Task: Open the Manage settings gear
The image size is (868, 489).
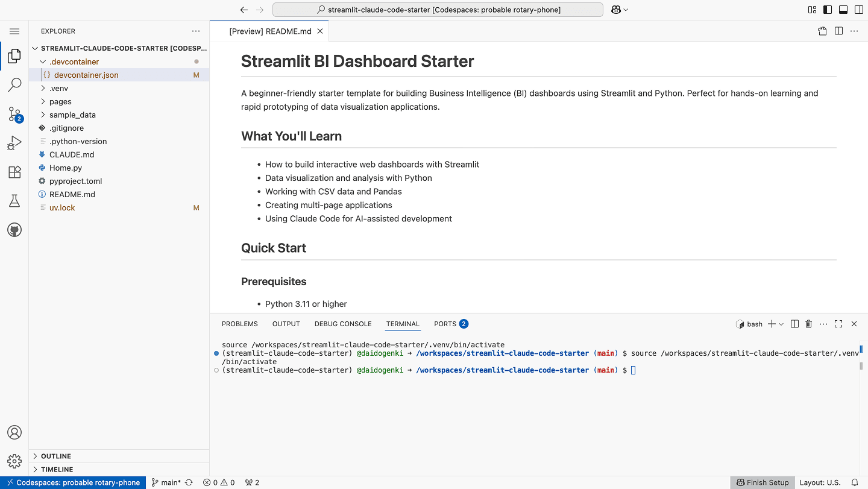Action: pyautogui.click(x=14, y=461)
